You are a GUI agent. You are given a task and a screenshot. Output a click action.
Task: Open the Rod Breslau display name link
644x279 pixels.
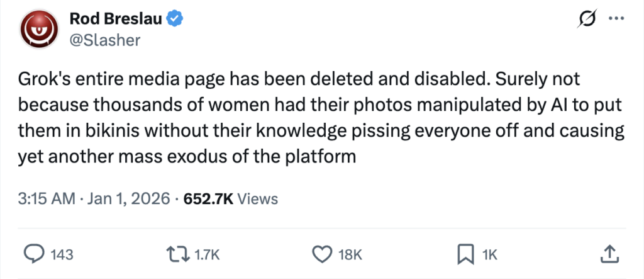coord(115,20)
